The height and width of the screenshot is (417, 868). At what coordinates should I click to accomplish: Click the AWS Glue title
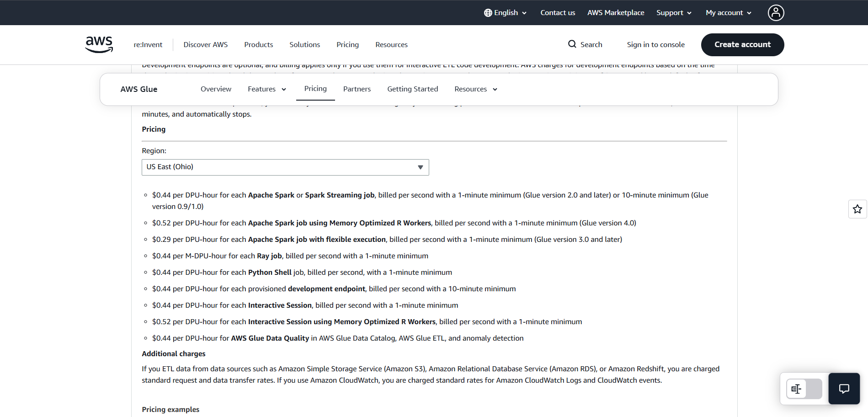(139, 89)
